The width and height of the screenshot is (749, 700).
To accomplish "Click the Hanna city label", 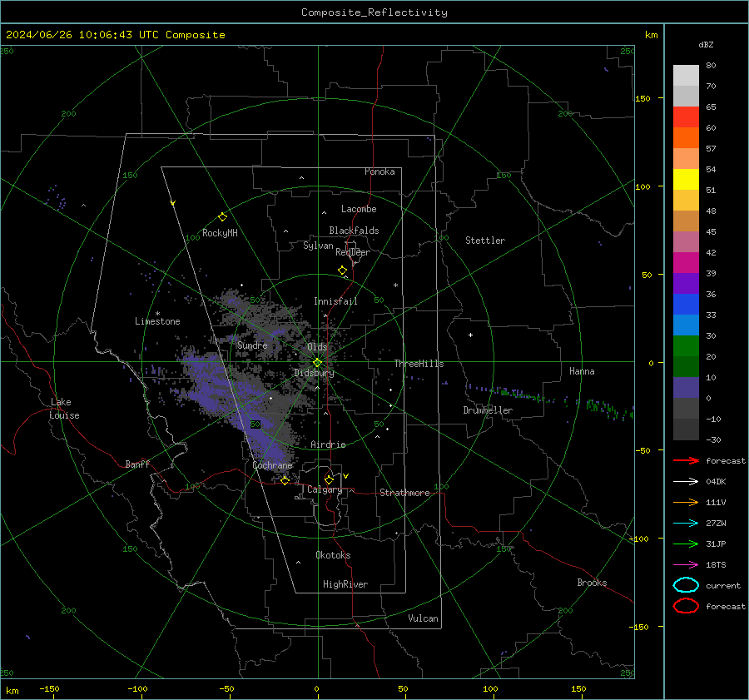I will [582, 371].
